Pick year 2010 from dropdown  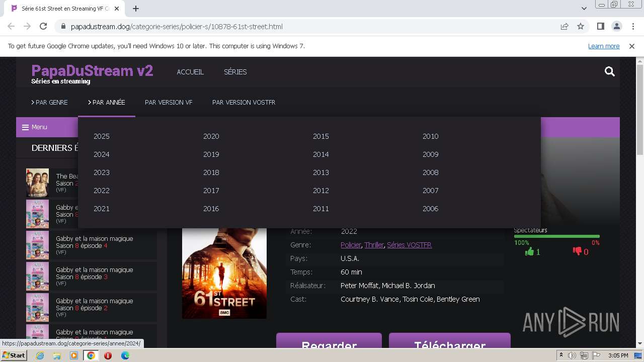[431, 136]
